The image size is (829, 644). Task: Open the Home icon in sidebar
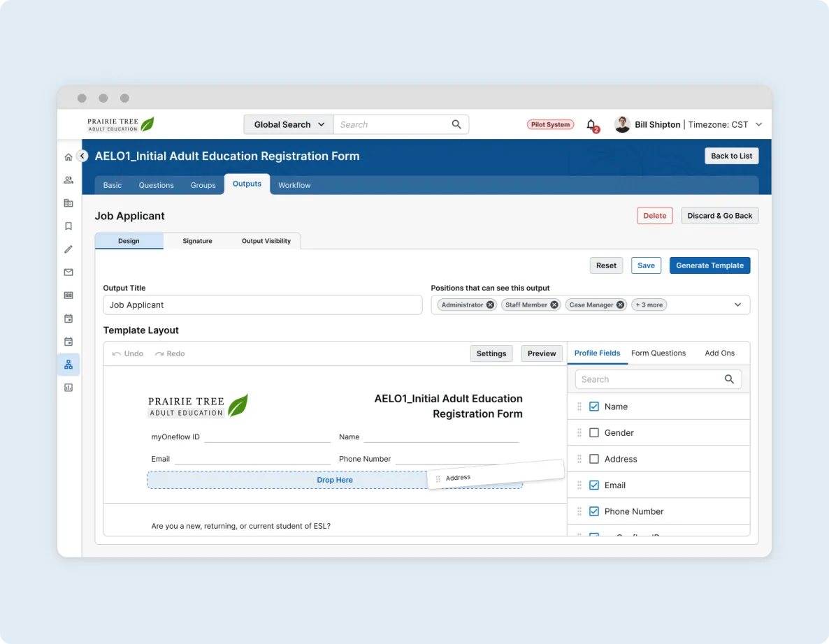(x=69, y=157)
